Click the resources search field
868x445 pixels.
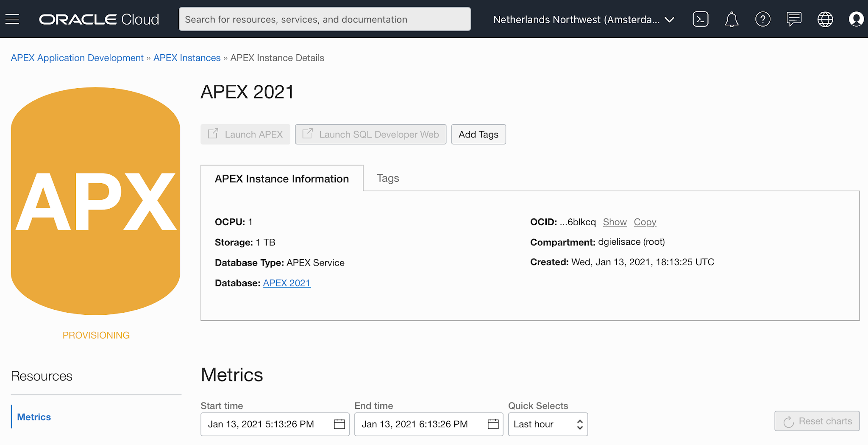[x=325, y=19]
